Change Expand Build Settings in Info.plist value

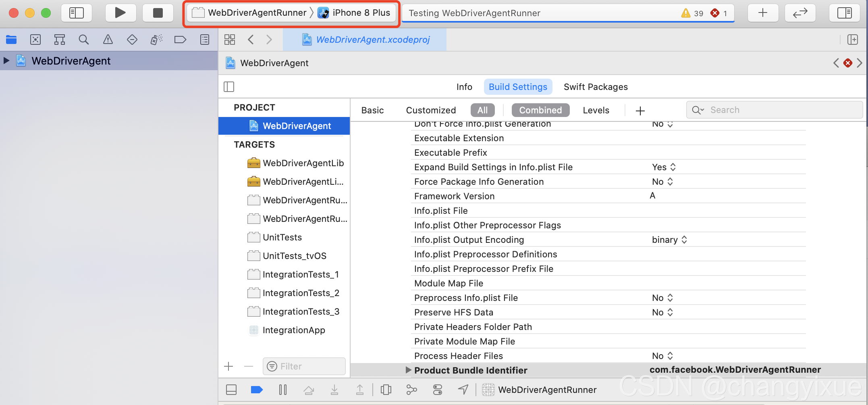tap(664, 167)
